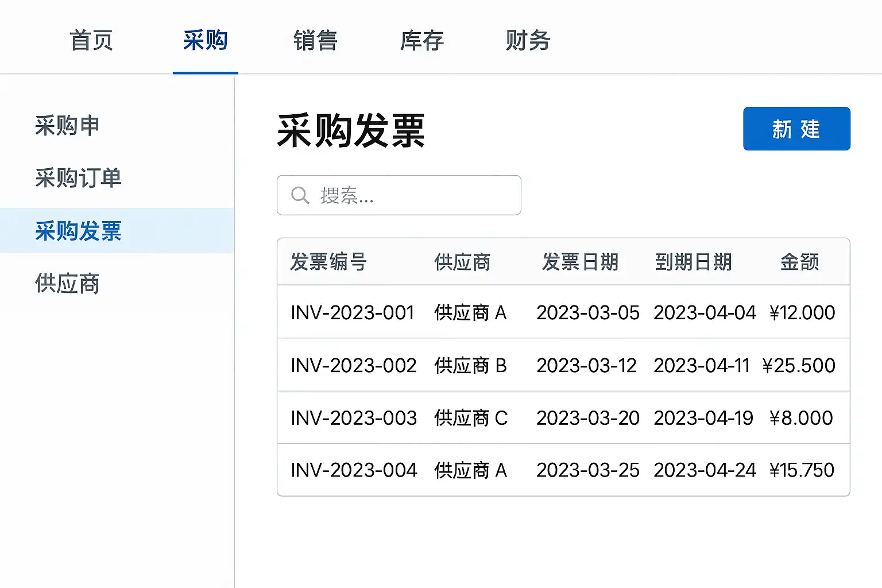This screenshot has width=882, height=588.
Task: Switch to the 销售 tab
Action: 315,41
